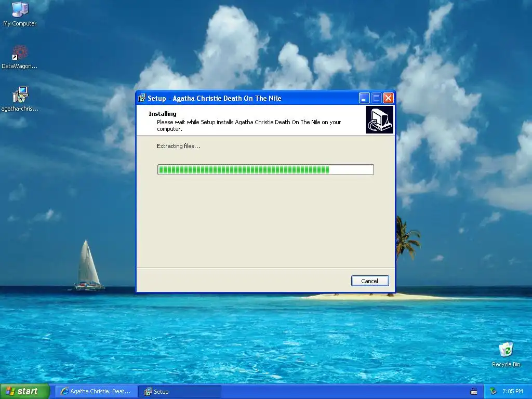Screen dimensions: 532x399
Task: Switch to Agatha Christie browser taskbar item
Action: pyautogui.click(x=96, y=392)
